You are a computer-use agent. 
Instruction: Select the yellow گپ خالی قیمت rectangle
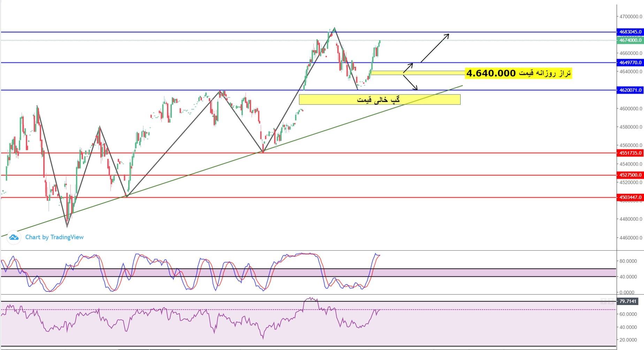(379, 100)
